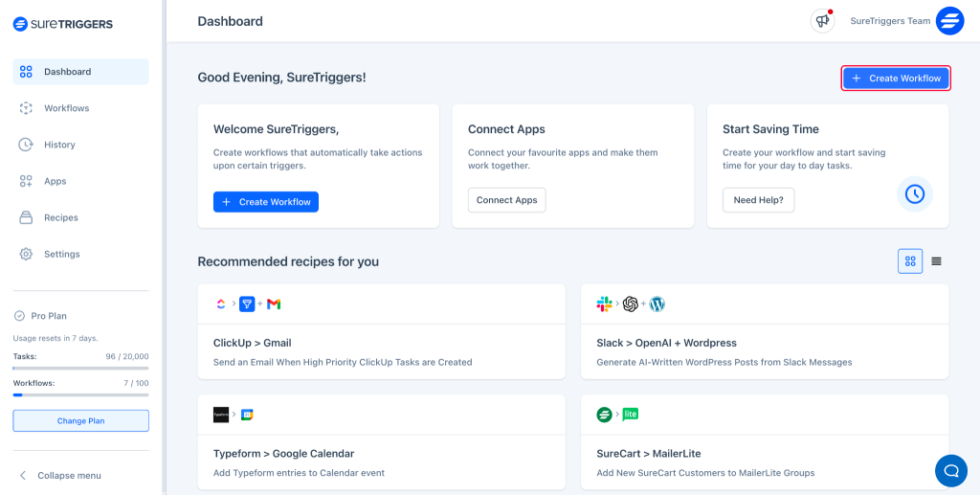Open the Workflows menu item

66,108
